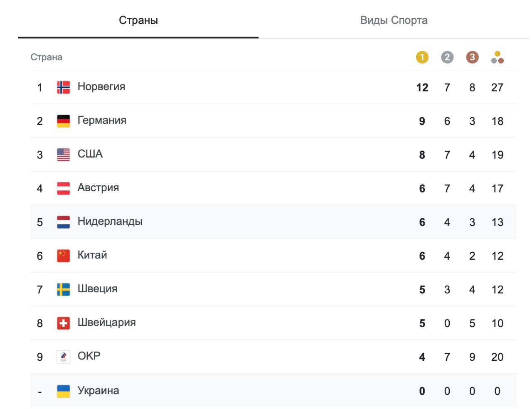This screenshot has width=532, height=409.
Task: Click the Швейцария country name
Action: tap(107, 323)
